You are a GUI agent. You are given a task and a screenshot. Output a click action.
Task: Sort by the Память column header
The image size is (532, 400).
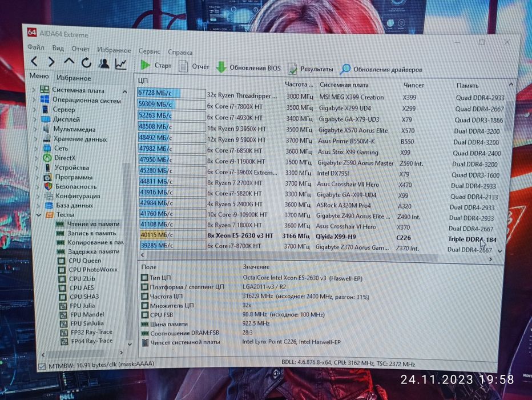[467, 86]
